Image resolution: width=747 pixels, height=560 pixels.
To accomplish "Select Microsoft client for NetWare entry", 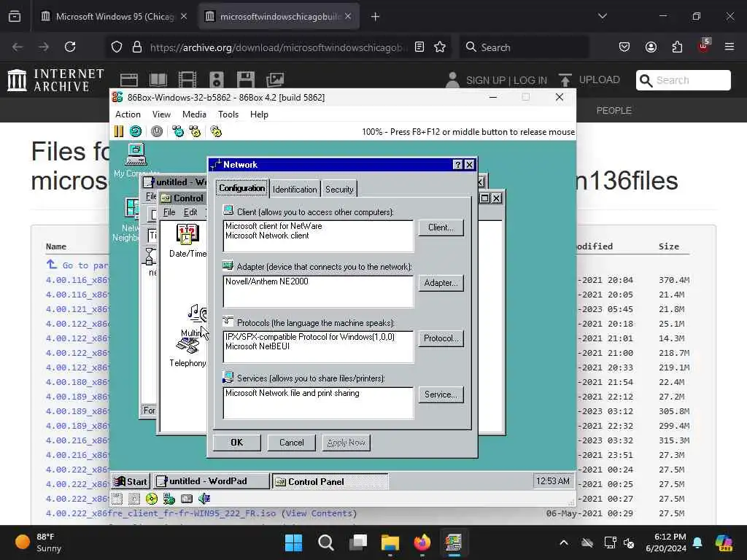I will pyautogui.click(x=274, y=226).
